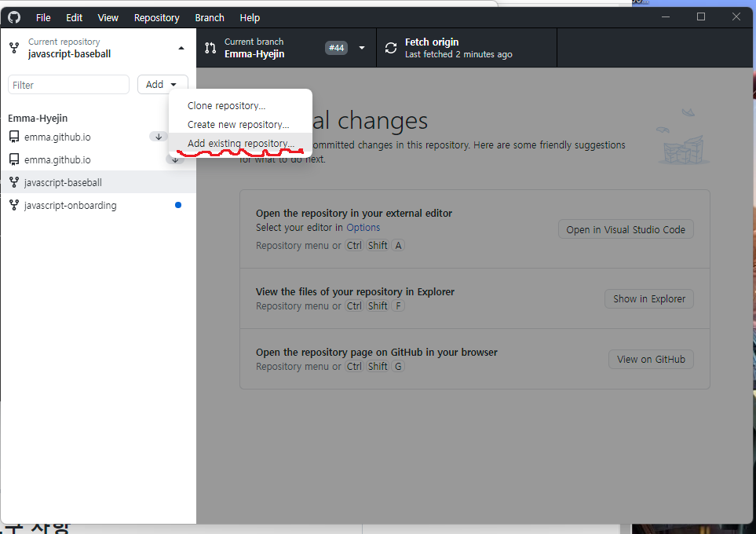Choose Clone repository... from the menu

coord(240,106)
